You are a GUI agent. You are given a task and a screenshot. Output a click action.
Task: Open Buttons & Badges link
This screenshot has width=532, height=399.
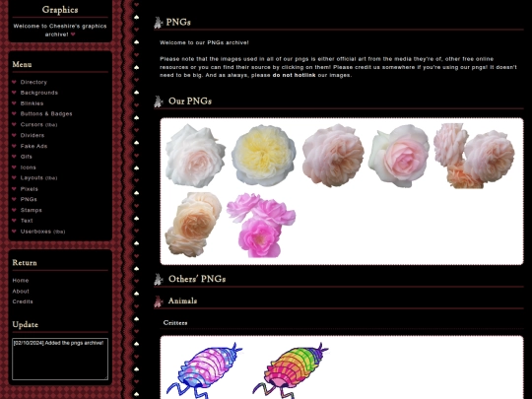(x=46, y=114)
